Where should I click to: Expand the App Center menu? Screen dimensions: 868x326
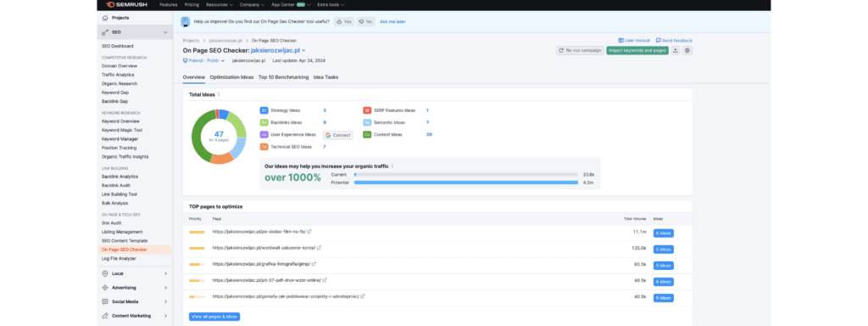pos(292,4)
